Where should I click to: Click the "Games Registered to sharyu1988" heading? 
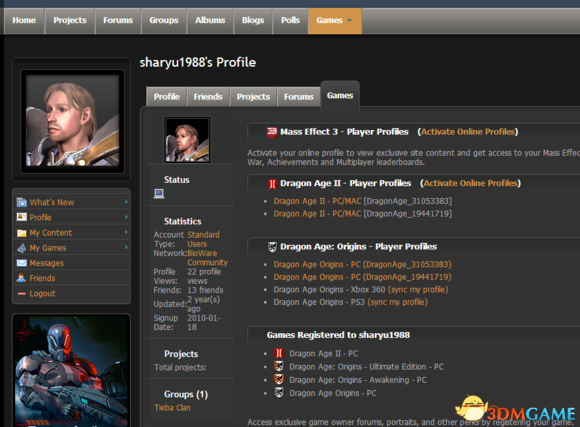(338, 335)
